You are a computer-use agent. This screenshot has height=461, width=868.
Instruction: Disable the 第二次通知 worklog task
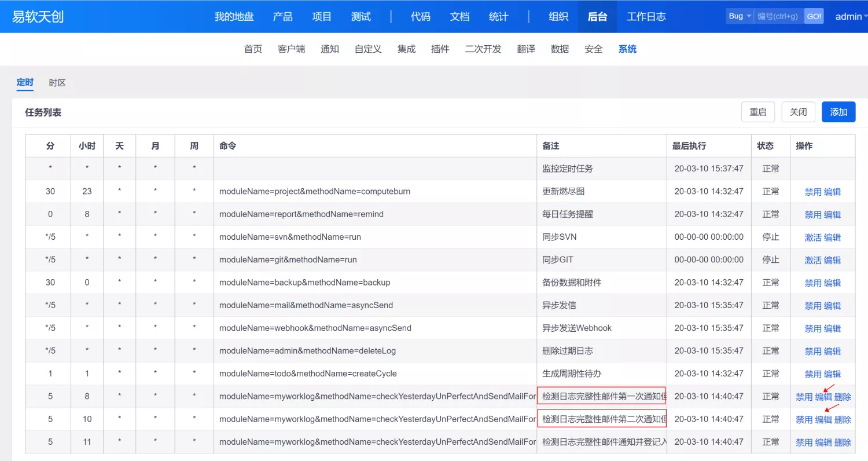(x=804, y=419)
